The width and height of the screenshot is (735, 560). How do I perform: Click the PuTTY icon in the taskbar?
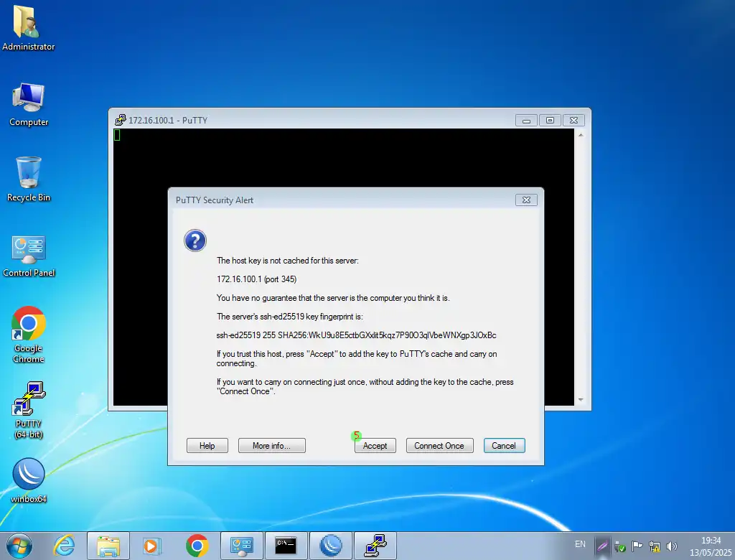click(x=375, y=546)
